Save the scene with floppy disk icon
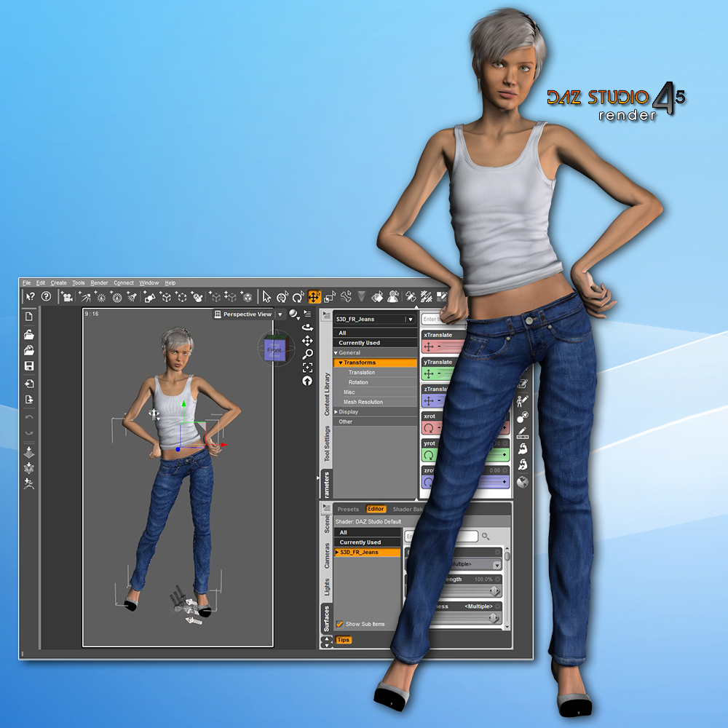 (x=29, y=366)
